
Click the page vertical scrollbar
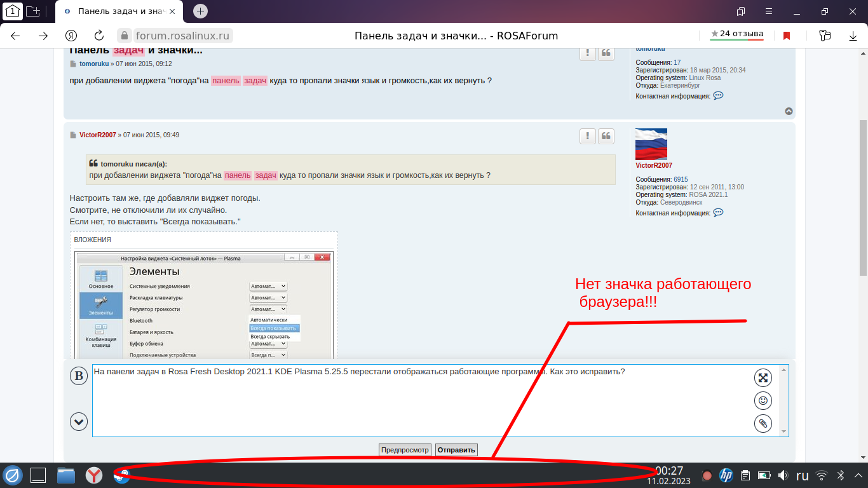[863, 197]
